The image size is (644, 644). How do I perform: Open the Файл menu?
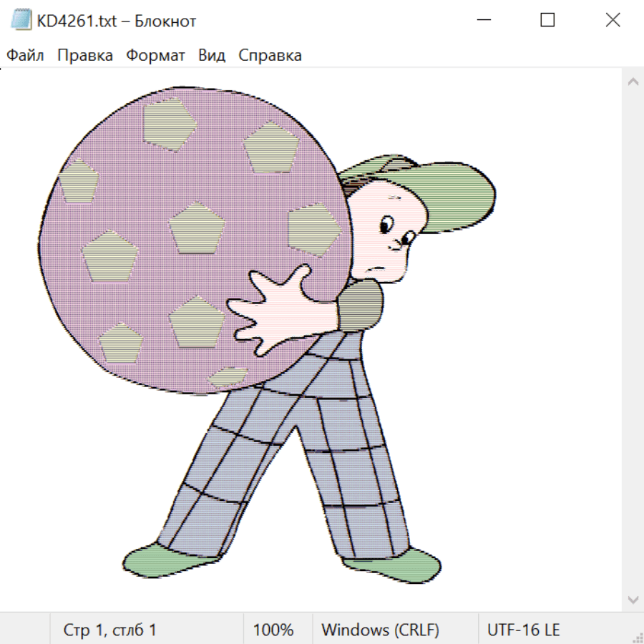click(x=25, y=55)
